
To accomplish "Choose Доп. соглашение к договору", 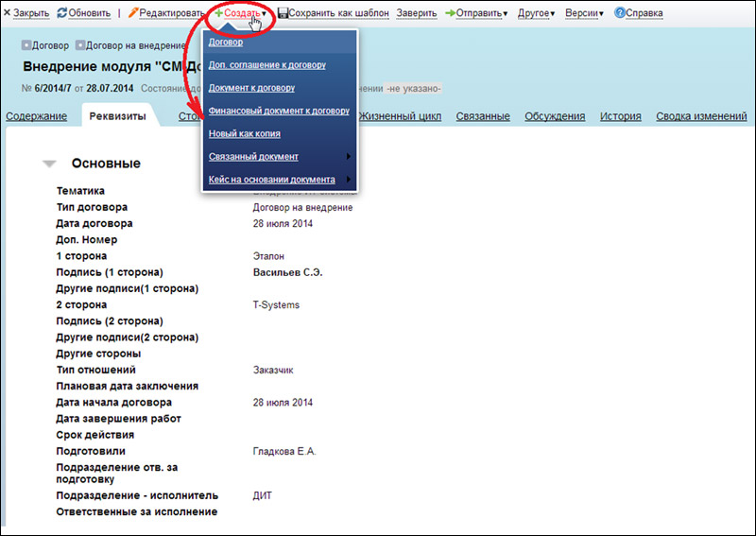I will (x=267, y=64).
